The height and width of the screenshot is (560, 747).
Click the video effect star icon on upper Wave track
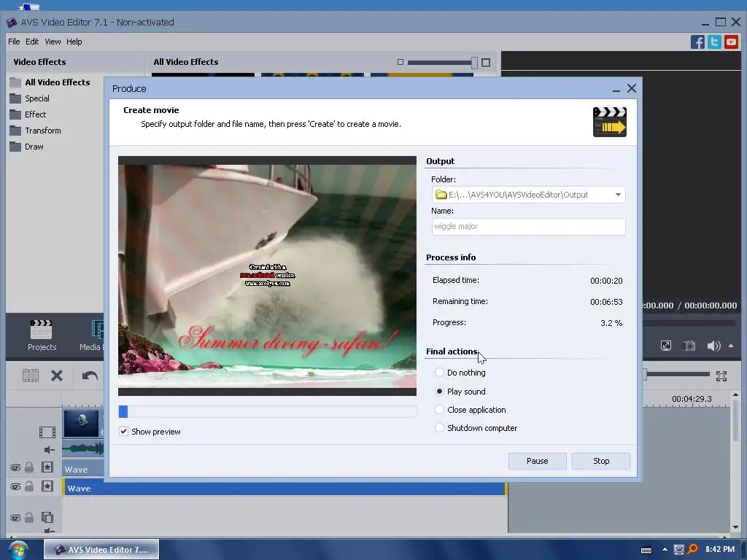pyautogui.click(x=47, y=467)
